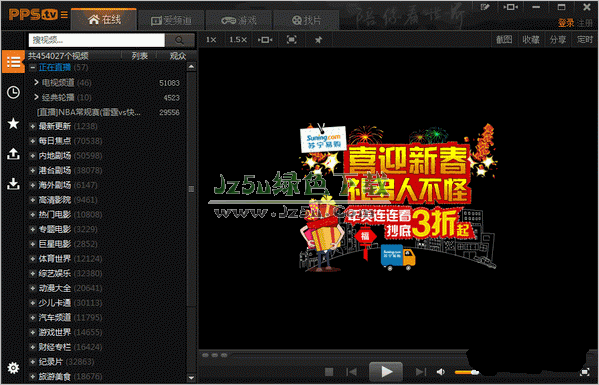Expand the 电视频道 subcategory

click(x=36, y=82)
